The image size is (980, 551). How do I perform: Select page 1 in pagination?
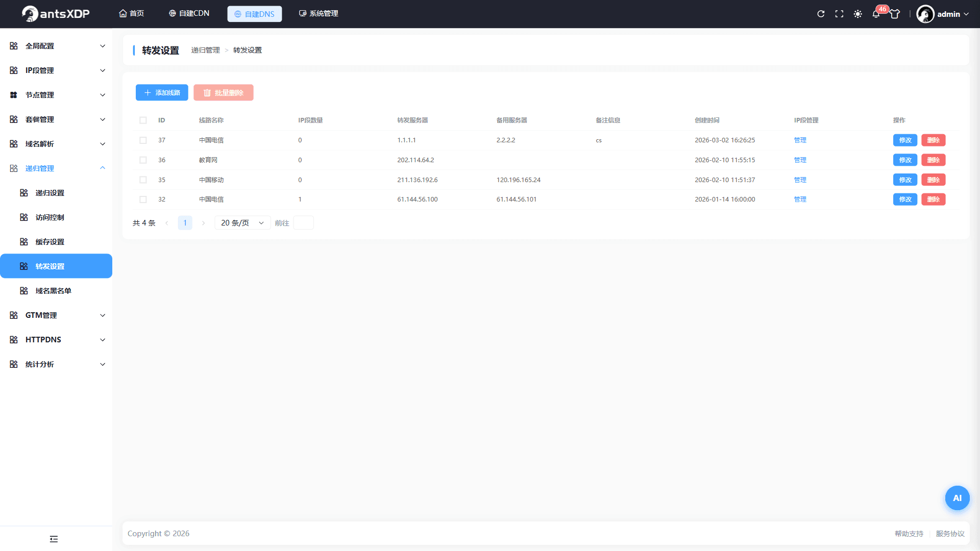[185, 223]
